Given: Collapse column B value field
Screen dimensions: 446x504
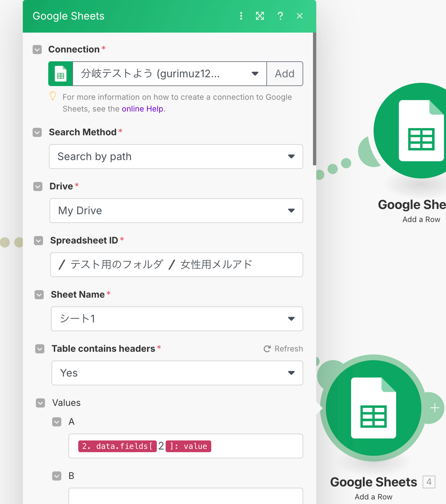Looking at the screenshot, I should coord(57,476).
